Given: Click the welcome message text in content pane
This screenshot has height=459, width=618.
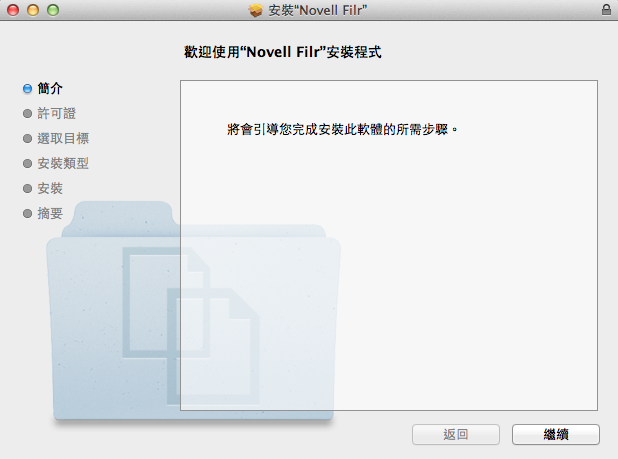Looking at the screenshot, I should [342, 129].
